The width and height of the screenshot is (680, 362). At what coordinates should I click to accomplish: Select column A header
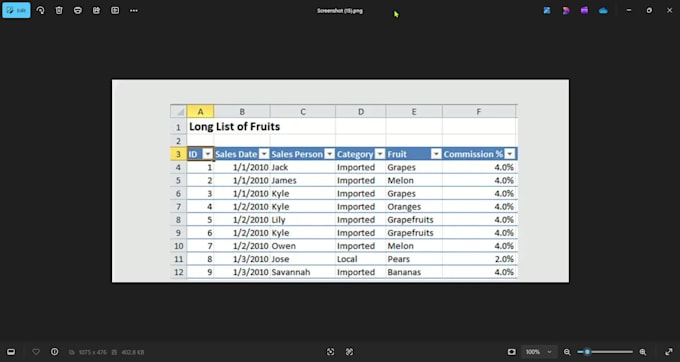[x=200, y=111]
